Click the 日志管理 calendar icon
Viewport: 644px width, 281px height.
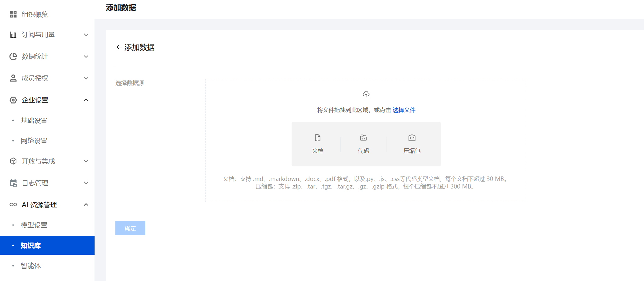pyautogui.click(x=13, y=183)
